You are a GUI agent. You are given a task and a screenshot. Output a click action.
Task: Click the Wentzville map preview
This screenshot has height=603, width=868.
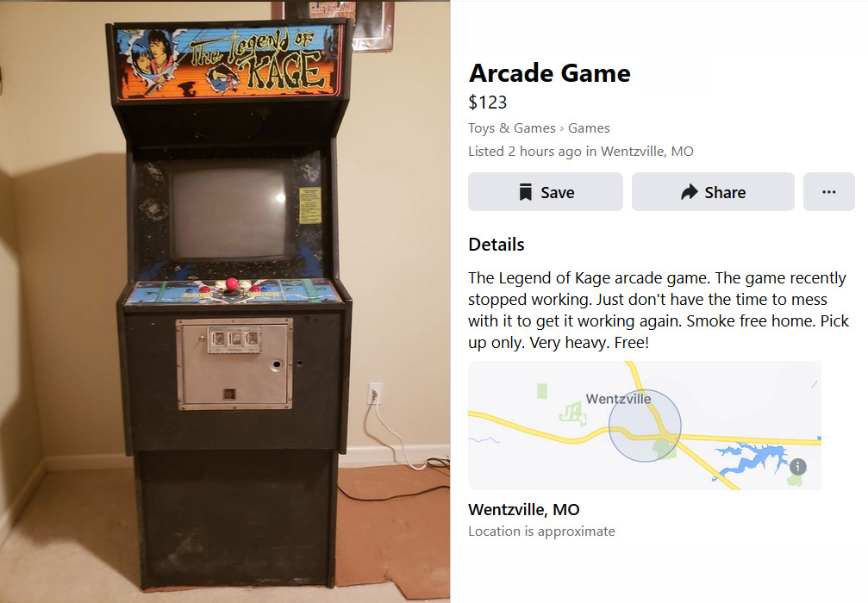(645, 426)
